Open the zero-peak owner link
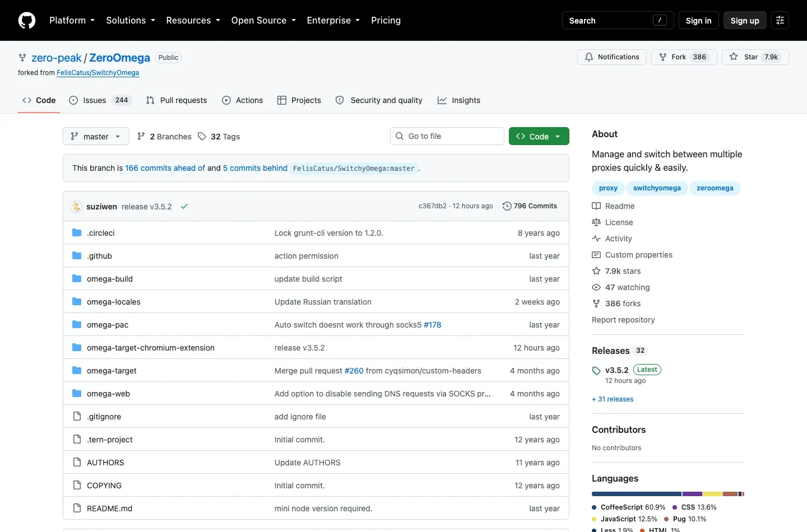 [x=57, y=58]
